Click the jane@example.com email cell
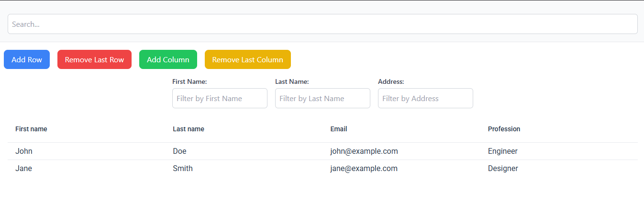644x218 pixels. point(364,169)
